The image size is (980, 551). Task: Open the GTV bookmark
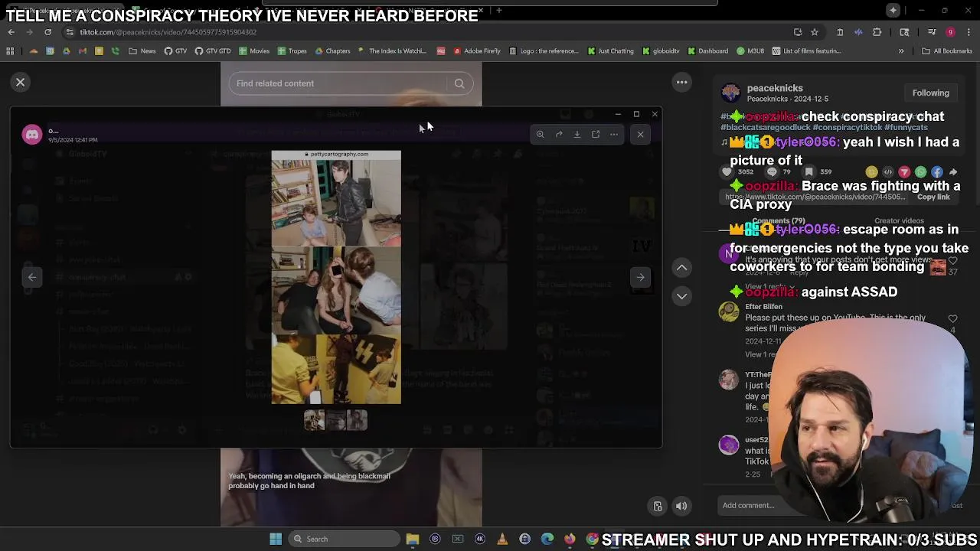pos(175,51)
